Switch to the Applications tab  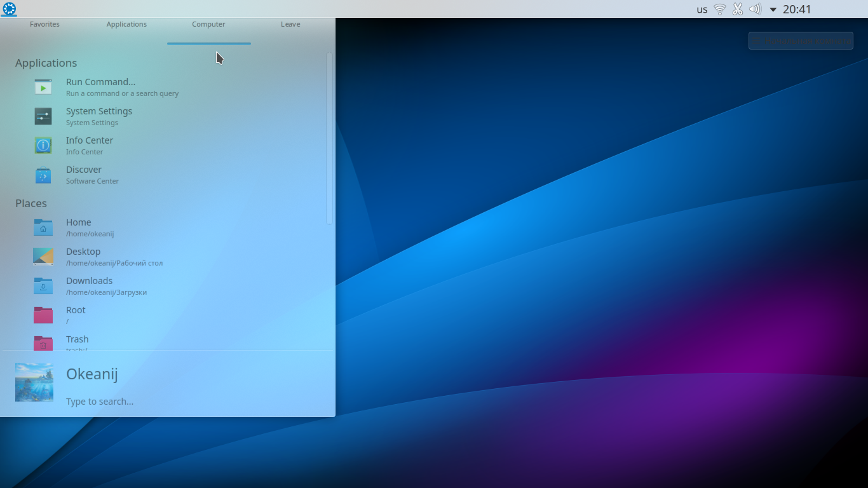tap(126, 24)
